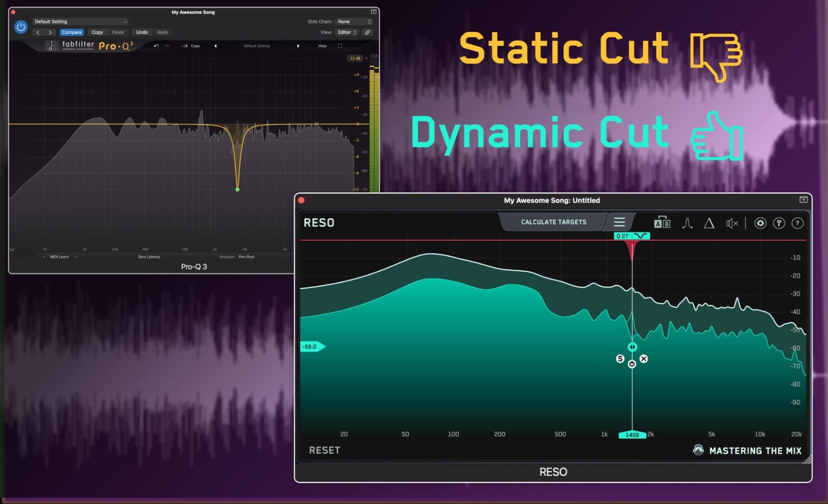Toggle the Compare button in Pro-Q 3 header

click(72, 32)
